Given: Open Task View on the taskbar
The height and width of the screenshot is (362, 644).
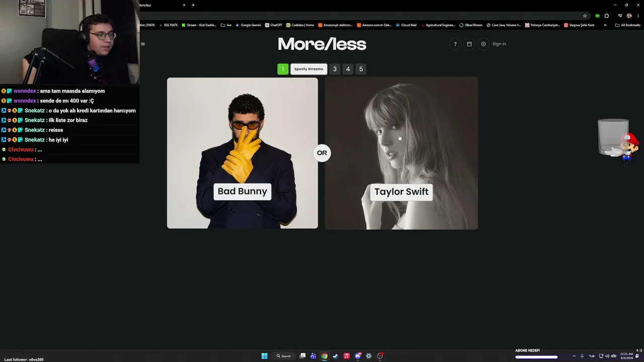Looking at the screenshot, I should point(302,356).
